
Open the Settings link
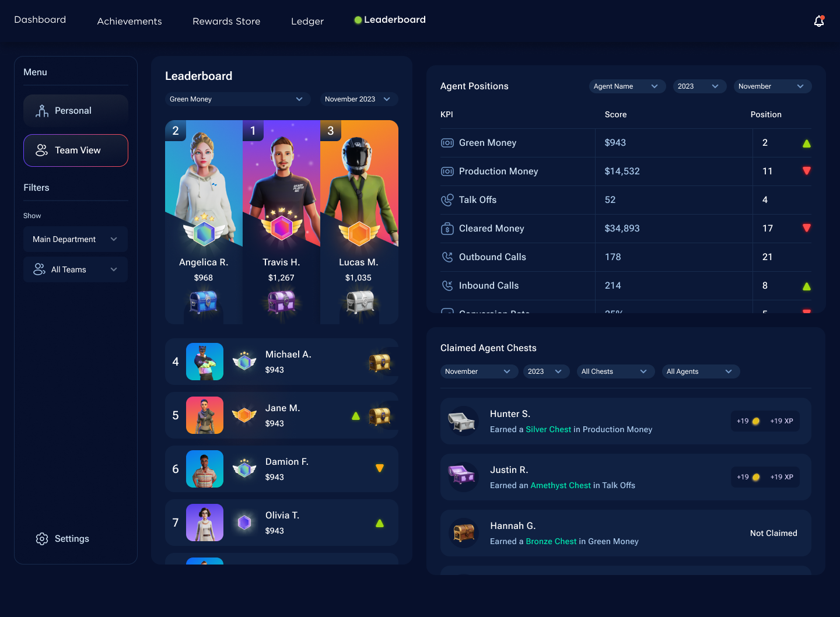62,539
